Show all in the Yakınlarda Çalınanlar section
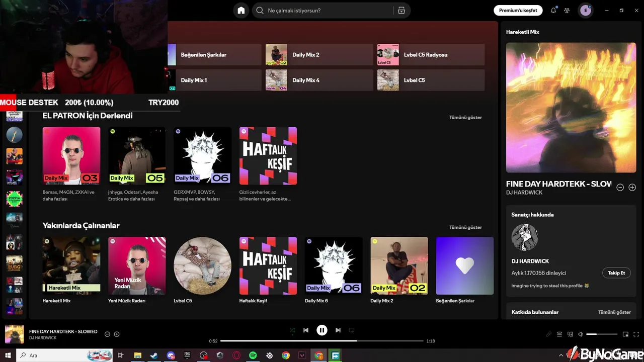Screen dimensions: 644x362 pos(465,227)
